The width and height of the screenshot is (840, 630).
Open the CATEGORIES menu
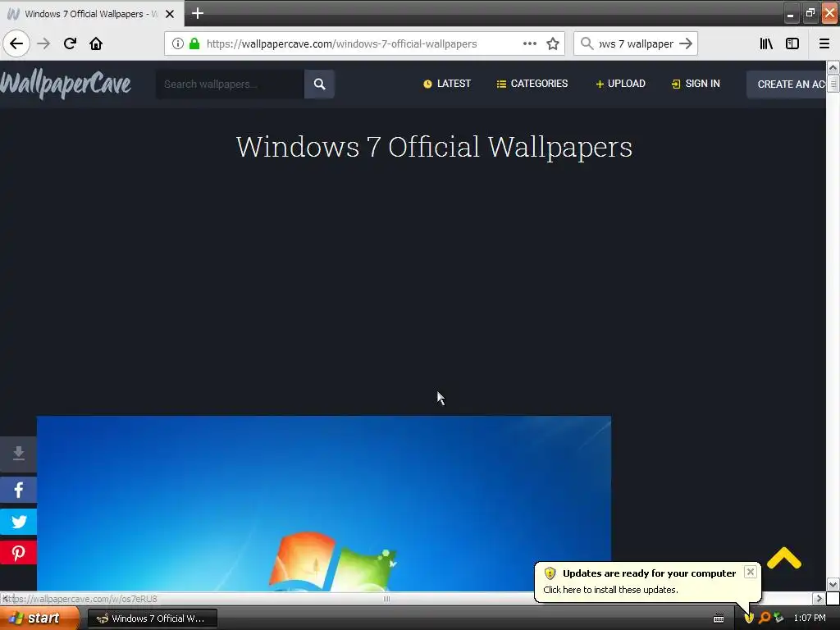coord(532,84)
